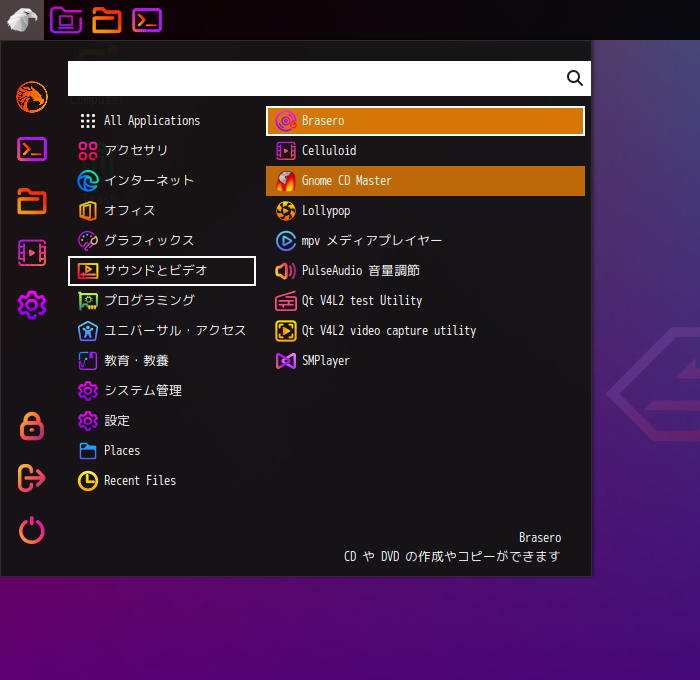
Task: Open settings gear in menu sidebar
Action: [32, 305]
